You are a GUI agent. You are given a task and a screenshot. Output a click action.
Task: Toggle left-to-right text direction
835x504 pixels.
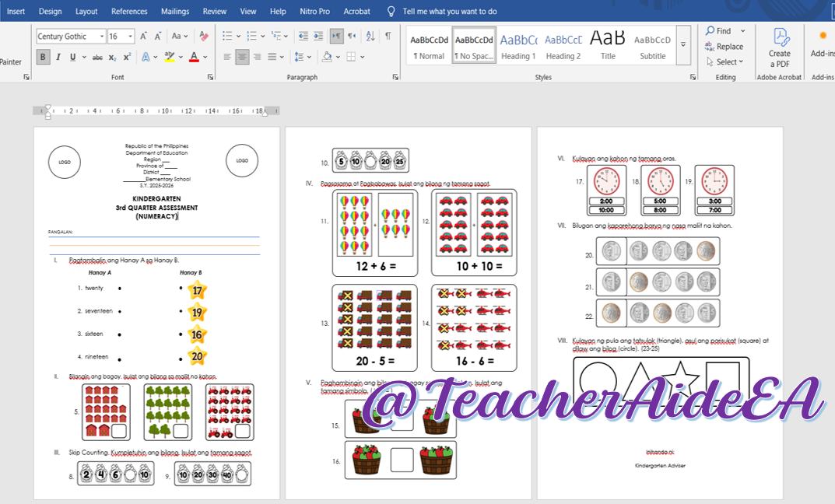336,37
